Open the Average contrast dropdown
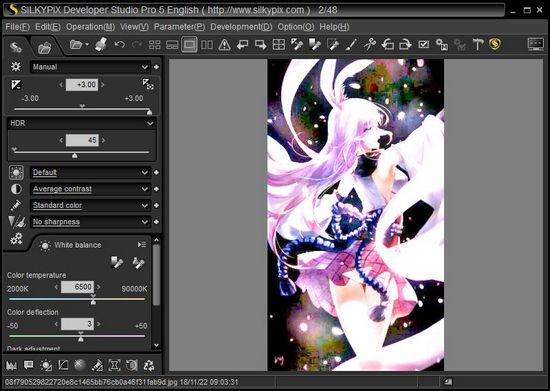550x391 pixels. pos(90,189)
